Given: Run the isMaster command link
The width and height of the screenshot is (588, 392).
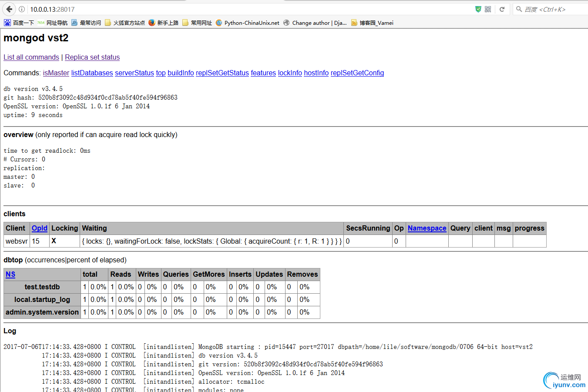Looking at the screenshot, I should pyautogui.click(x=56, y=73).
